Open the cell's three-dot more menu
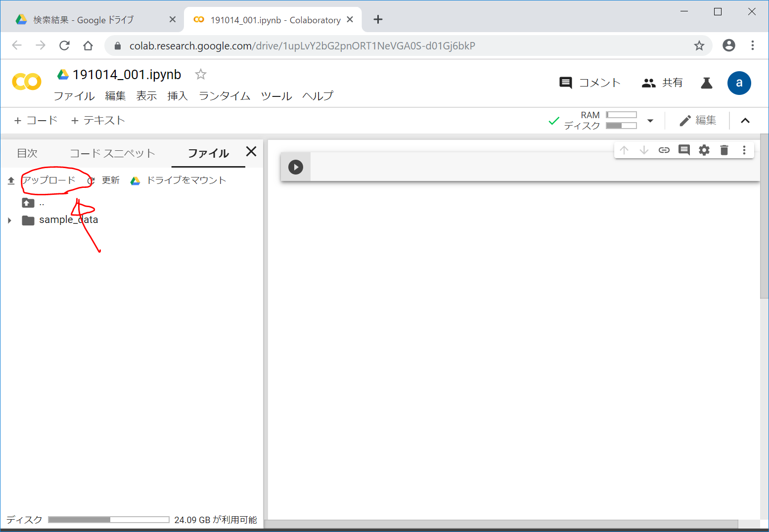 (x=744, y=150)
